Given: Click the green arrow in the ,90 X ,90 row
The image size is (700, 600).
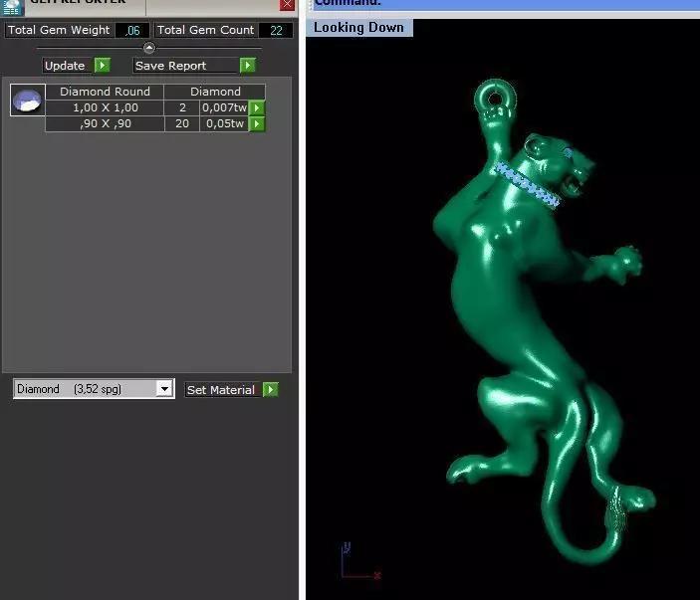Looking at the screenshot, I should (257, 123).
